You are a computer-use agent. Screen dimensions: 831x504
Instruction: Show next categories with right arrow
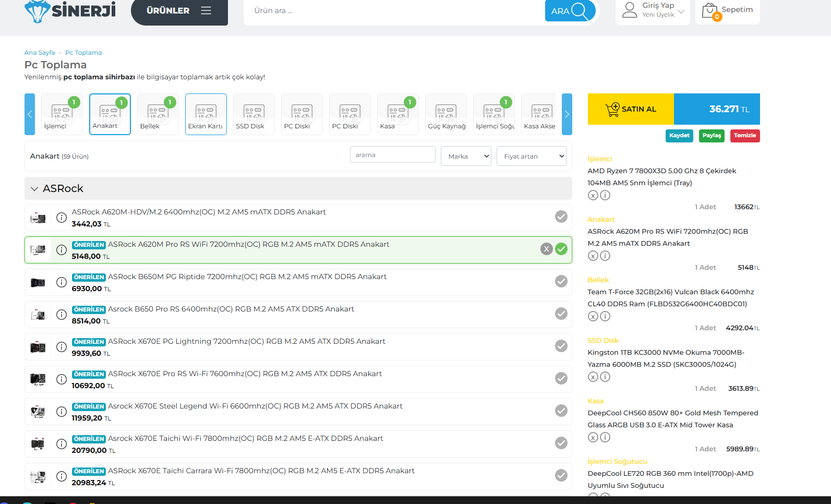pyautogui.click(x=567, y=114)
